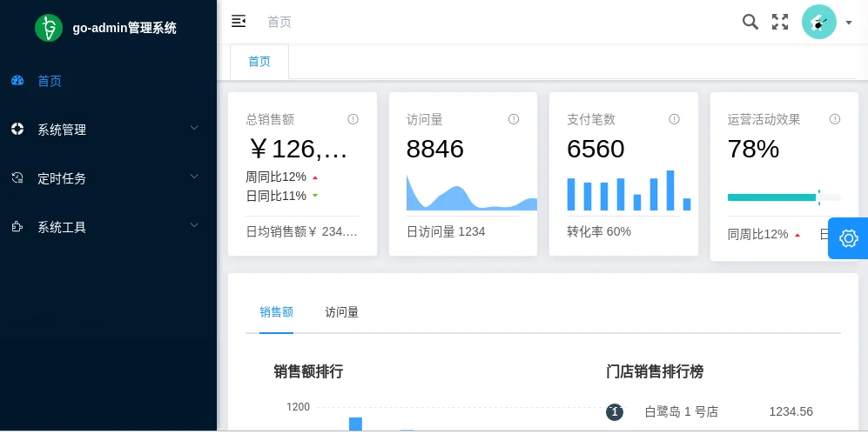Click the 总销售额 ￥126,… value
This screenshot has height=434, width=868.
pos(298,149)
